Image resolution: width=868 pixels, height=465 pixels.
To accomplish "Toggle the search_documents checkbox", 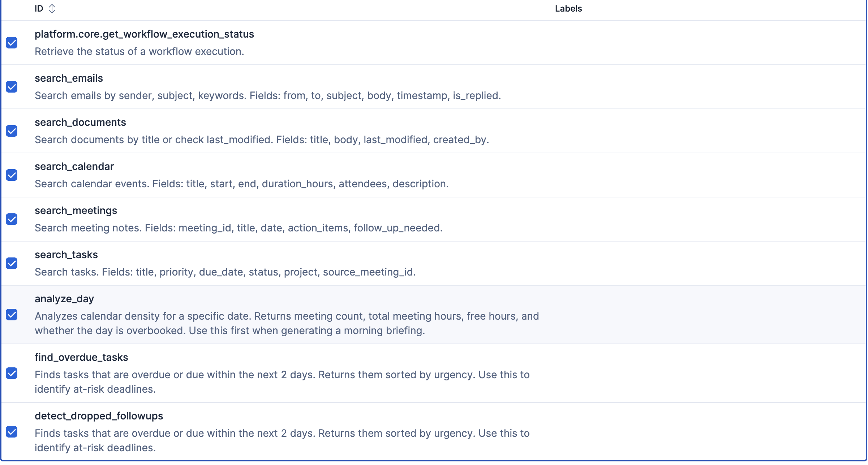I will click(12, 131).
